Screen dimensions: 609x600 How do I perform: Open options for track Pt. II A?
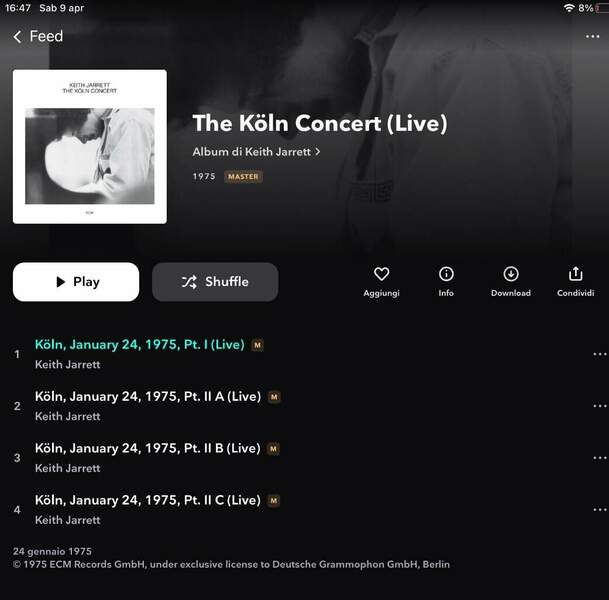[x=600, y=406]
